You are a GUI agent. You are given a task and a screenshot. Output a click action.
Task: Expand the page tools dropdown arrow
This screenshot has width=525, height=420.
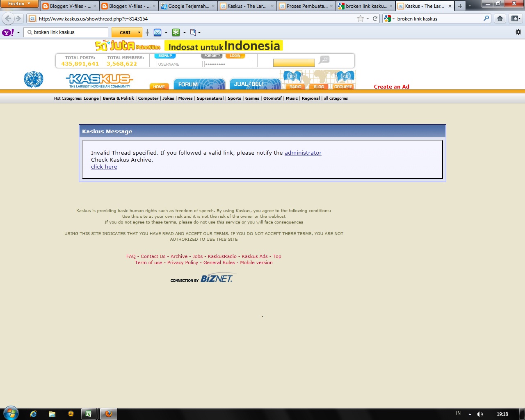tap(199, 32)
